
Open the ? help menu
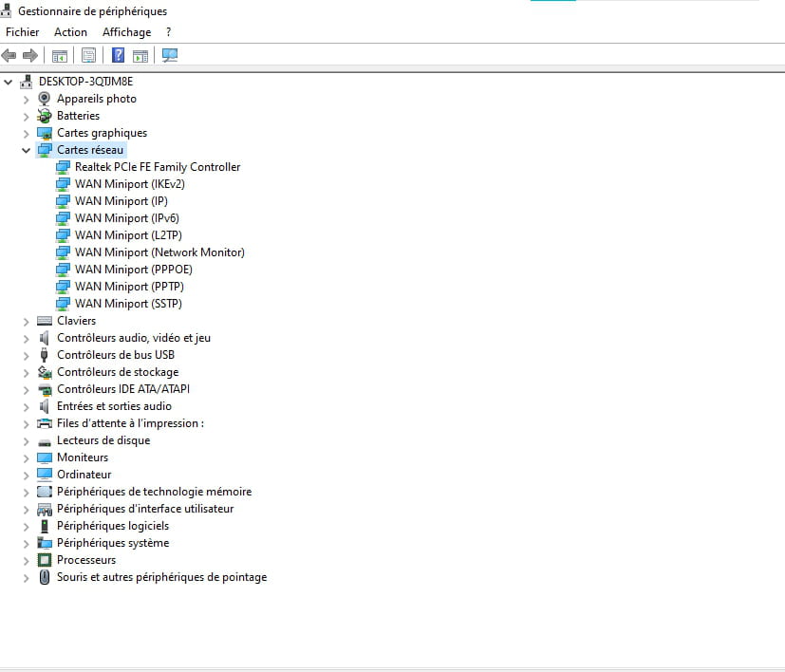169,32
